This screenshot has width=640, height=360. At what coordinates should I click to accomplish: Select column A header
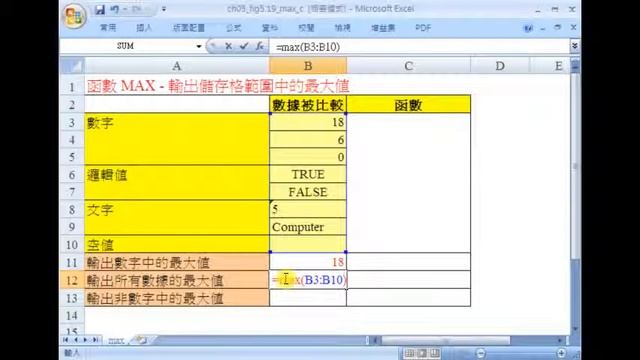coord(177,66)
